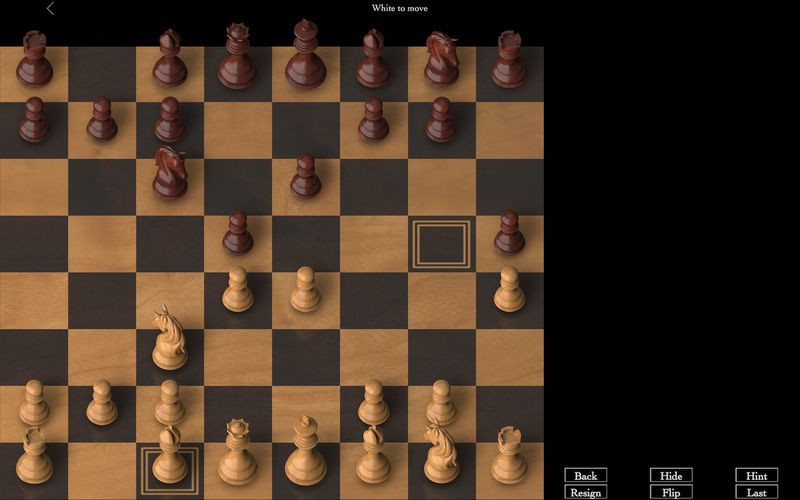Flip the board with the Flip button
Viewport: 800px width, 500px height.
[671, 492]
